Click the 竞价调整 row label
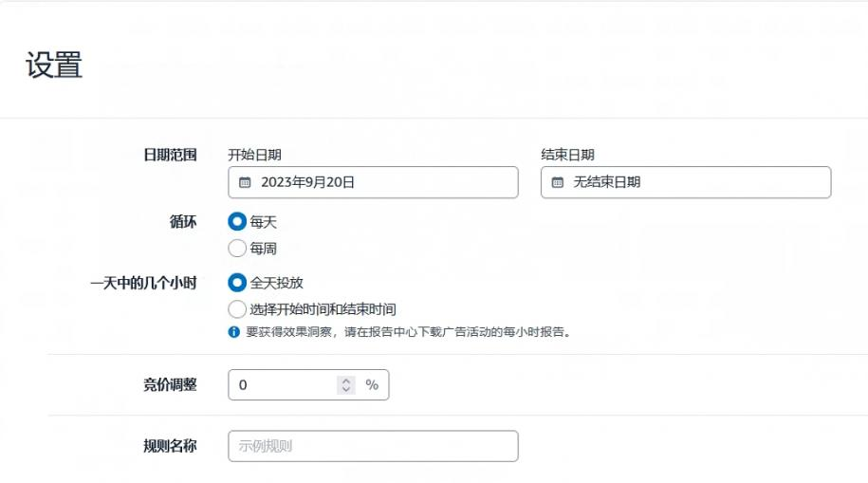Viewport: 868px width, 483px height. tap(169, 384)
